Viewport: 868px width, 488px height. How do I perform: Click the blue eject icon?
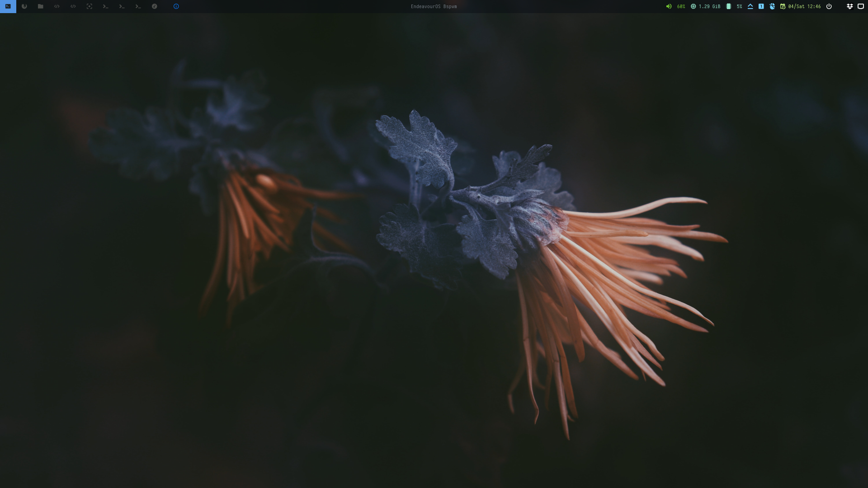coord(750,6)
